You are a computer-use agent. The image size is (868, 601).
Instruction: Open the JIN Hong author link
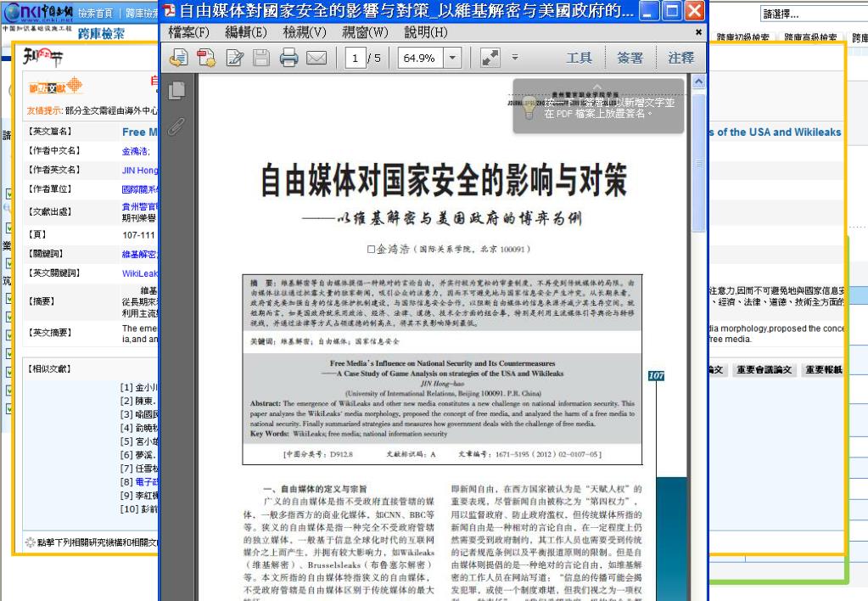(140, 170)
